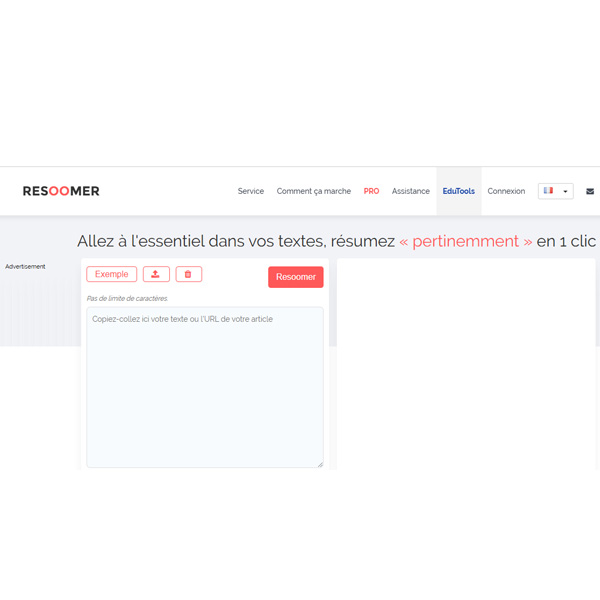Click the red Resoomer button
The height and width of the screenshot is (600, 600).
(x=295, y=277)
